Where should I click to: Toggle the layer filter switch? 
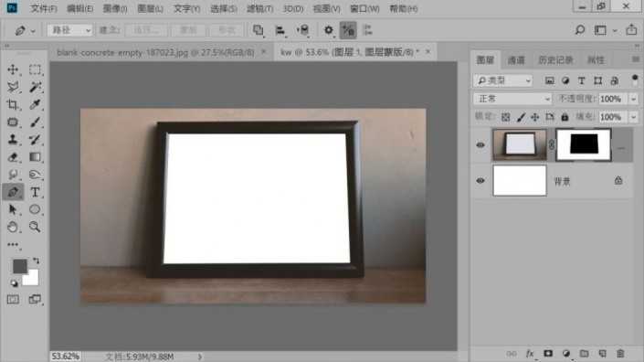point(635,80)
